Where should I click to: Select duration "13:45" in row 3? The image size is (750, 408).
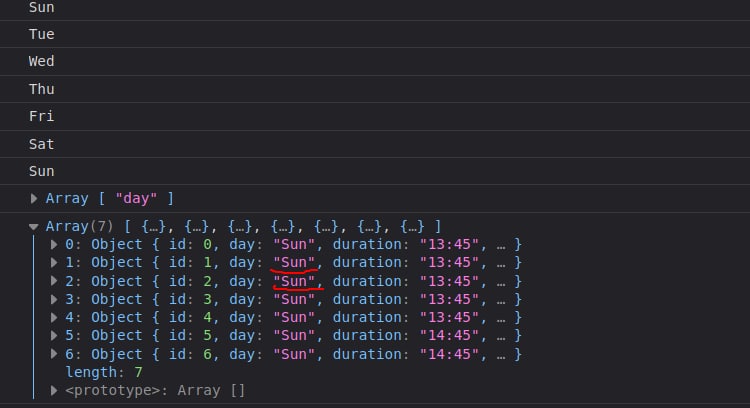(x=449, y=299)
